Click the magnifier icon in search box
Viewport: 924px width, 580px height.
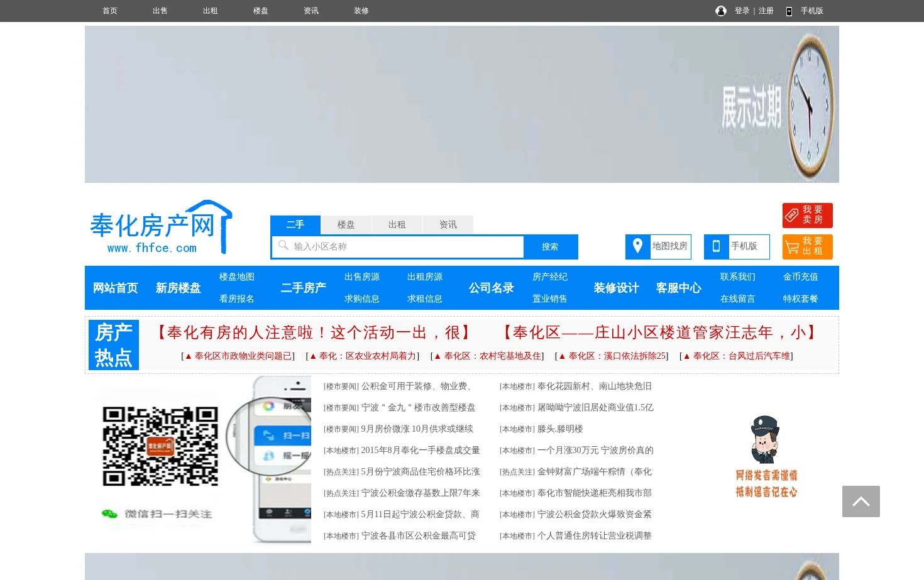[283, 245]
